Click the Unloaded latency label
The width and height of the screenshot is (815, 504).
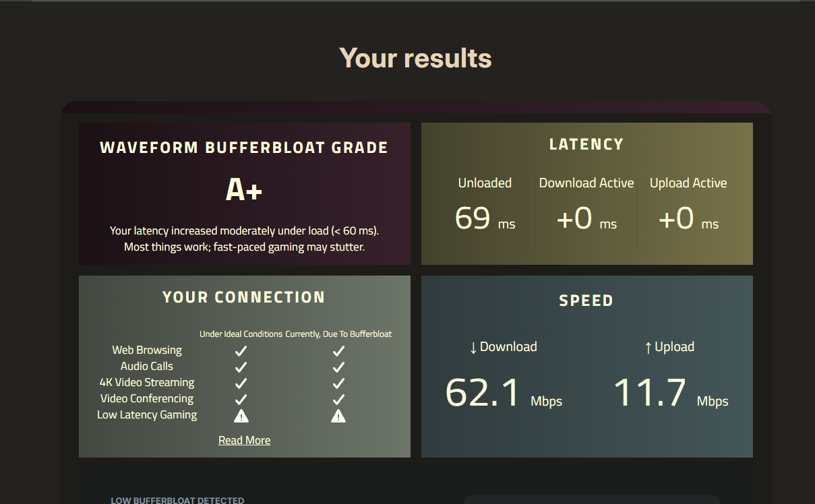pos(485,183)
